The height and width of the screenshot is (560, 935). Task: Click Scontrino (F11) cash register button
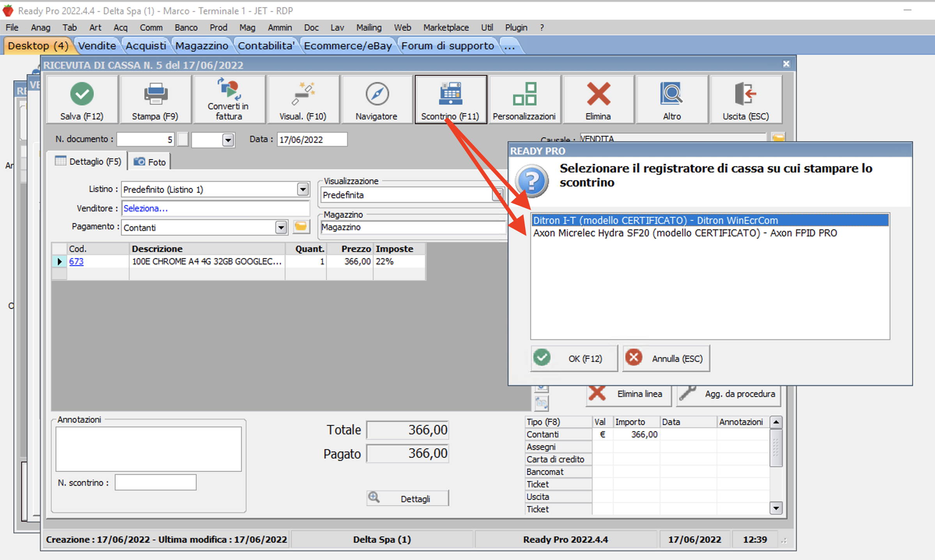pyautogui.click(x=451, y=100)
